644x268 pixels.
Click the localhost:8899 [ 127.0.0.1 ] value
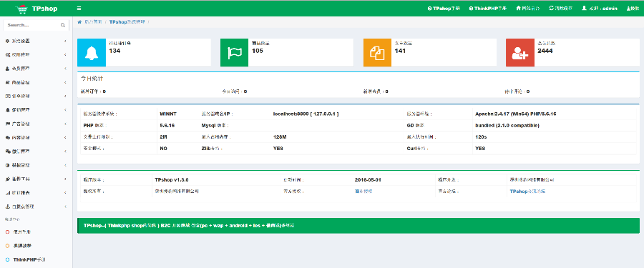[306, 114]
